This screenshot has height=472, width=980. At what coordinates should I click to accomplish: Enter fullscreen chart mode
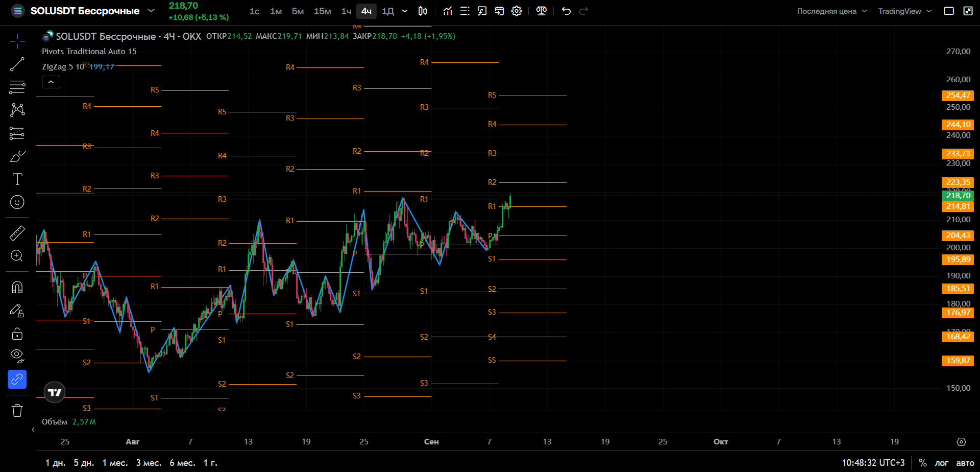coord(968,11)
